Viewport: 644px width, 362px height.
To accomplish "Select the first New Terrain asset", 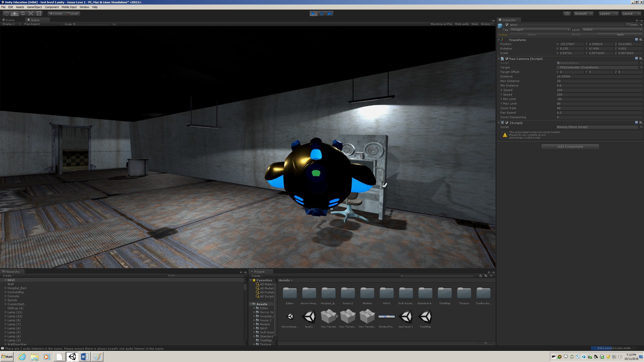I will (328, 319).
